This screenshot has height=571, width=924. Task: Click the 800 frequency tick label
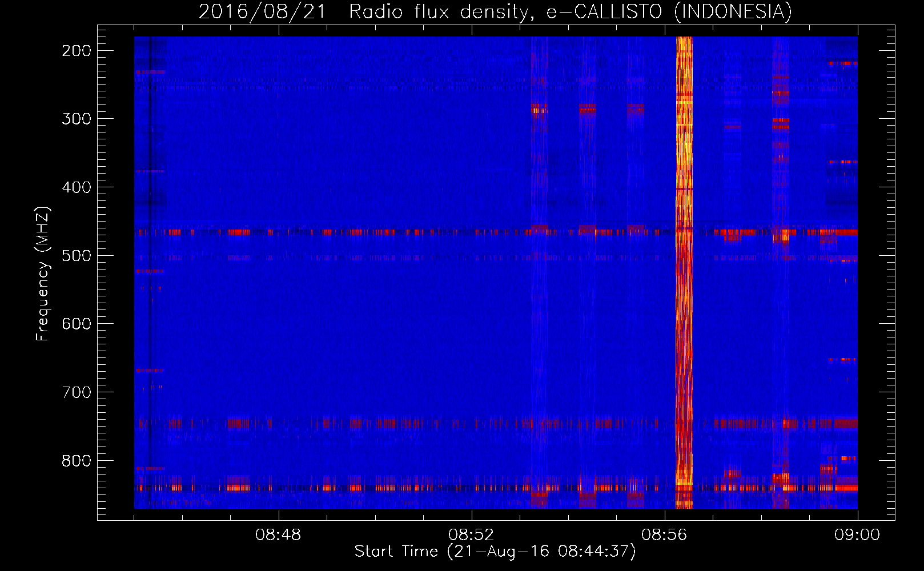tap(77, 460)
